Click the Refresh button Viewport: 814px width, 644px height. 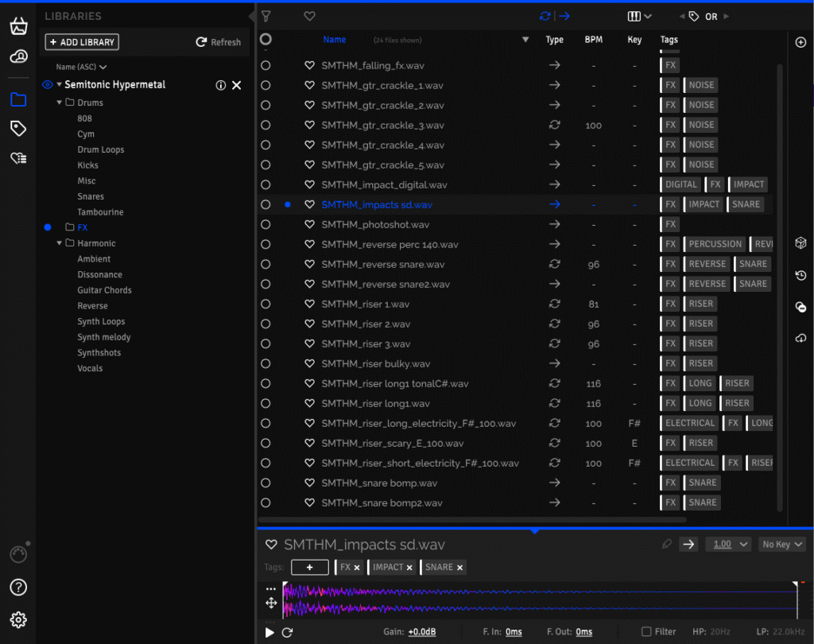coord(219,42)
